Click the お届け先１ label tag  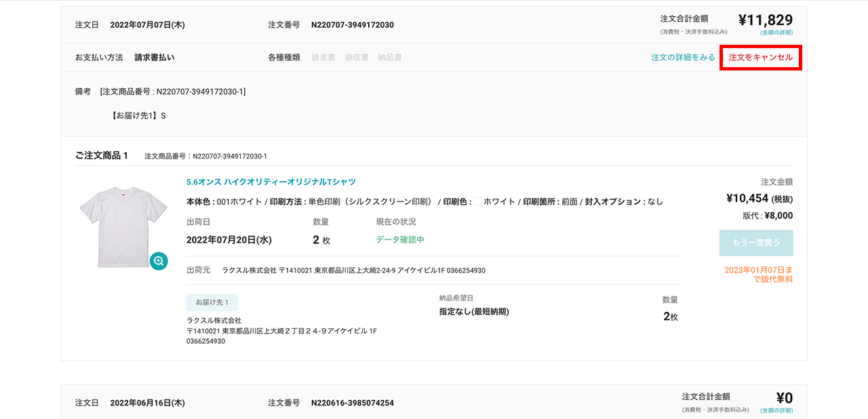212,302
